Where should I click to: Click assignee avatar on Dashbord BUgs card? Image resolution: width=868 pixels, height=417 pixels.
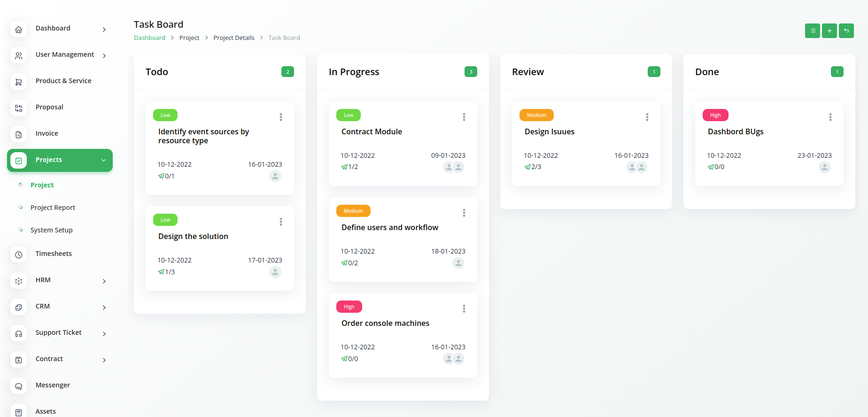pos(824,167)
